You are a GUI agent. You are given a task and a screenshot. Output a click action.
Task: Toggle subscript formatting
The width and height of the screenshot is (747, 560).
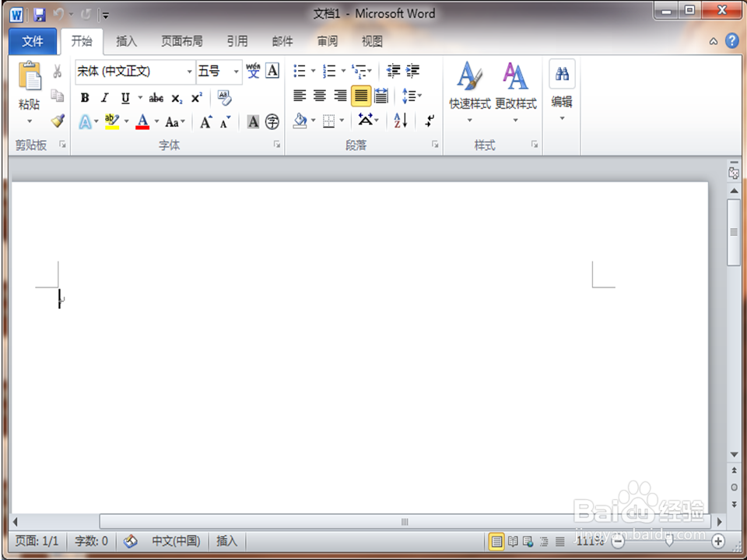pos(177,99)
